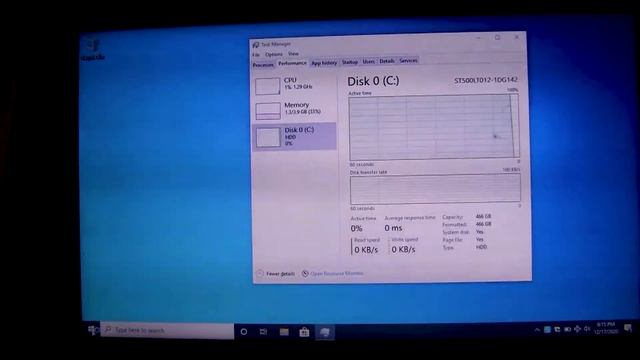The image size is (640, 360).
Task: Open Cortana circle icon
Action: (244, 332)
